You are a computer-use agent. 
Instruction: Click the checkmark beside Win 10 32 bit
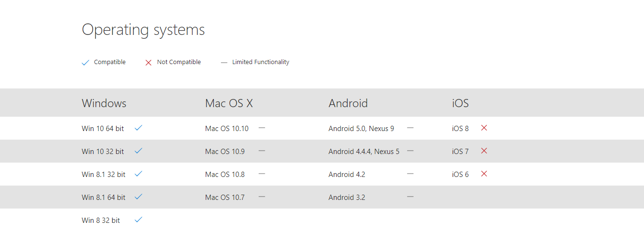pyautogui.click(x=138, y=151)
